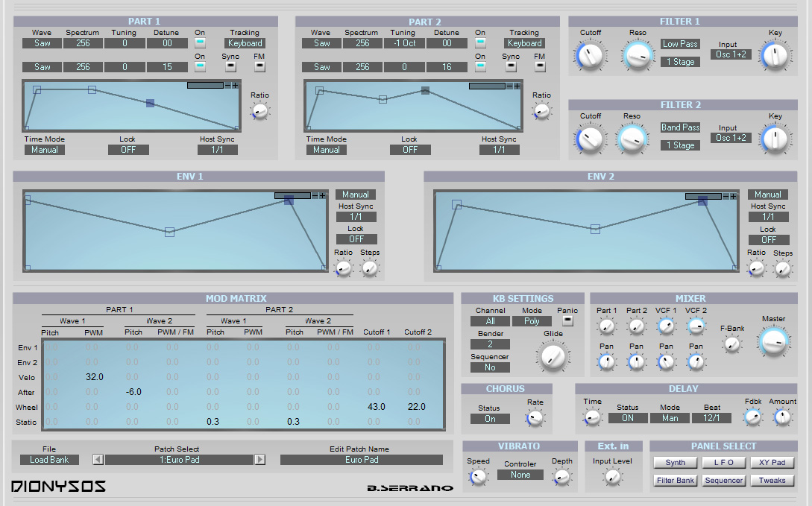Click the Master volume knob in the Mixer

pos(774,341)
